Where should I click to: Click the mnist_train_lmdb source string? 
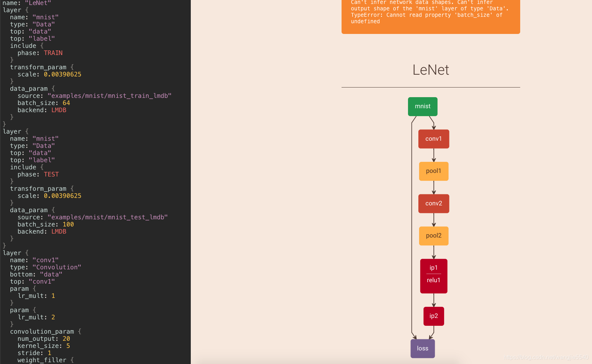click(x=110, y=96)
